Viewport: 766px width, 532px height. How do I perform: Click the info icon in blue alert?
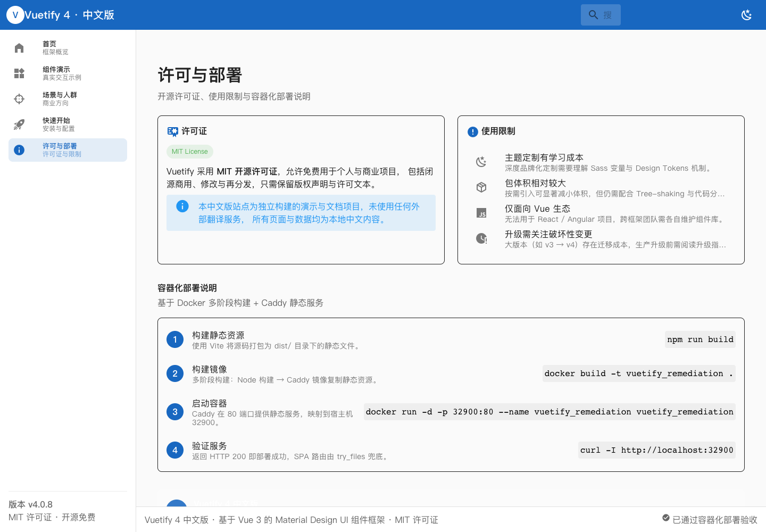[x=182, y=206]
